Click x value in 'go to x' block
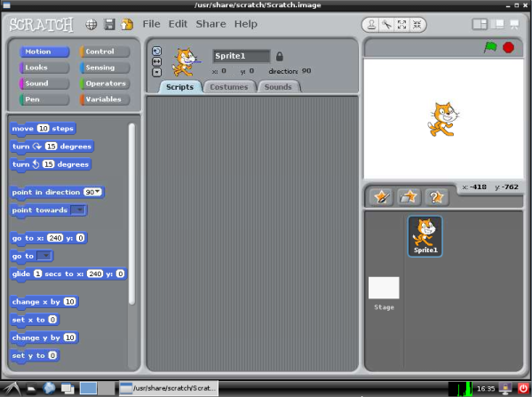532x397 pixels. pos(55,238)
